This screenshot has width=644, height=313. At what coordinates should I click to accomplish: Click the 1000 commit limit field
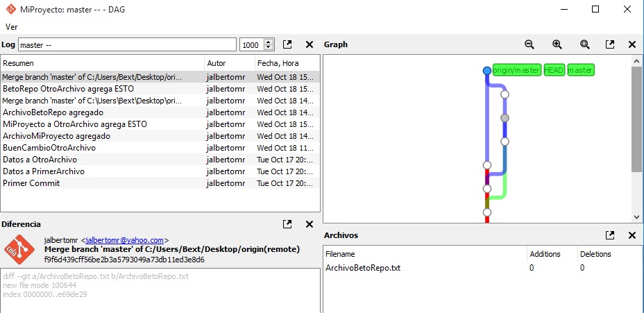[252, 45]
